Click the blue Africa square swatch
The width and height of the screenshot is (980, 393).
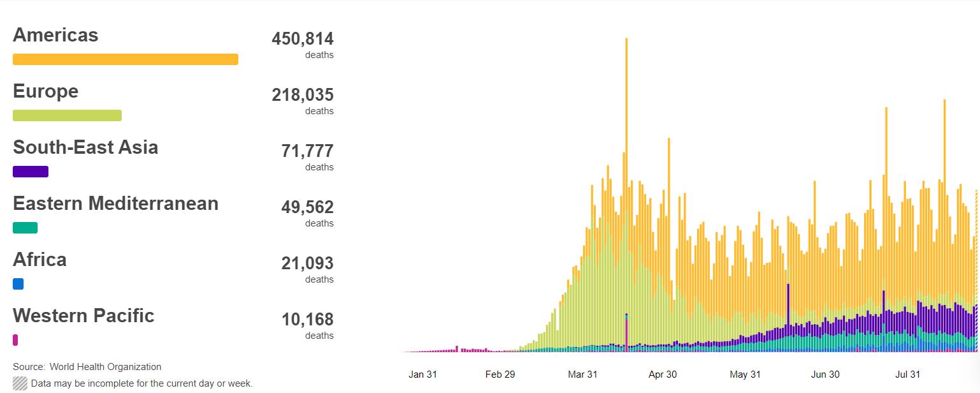point(18,284)
